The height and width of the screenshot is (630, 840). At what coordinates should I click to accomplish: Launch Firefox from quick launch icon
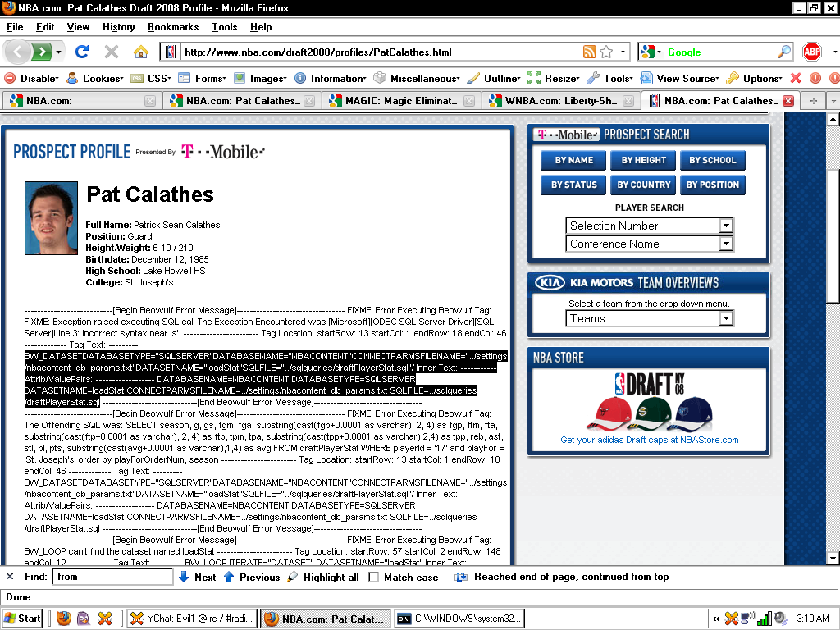click(x=64, y=619)
